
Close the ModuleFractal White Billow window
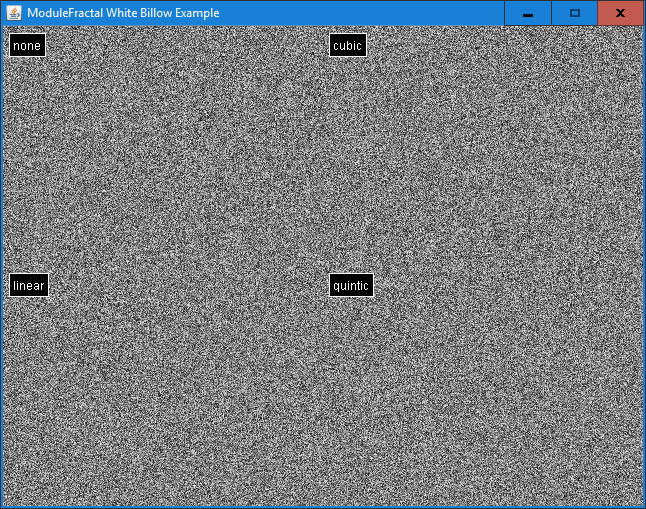tap(620, 13)
